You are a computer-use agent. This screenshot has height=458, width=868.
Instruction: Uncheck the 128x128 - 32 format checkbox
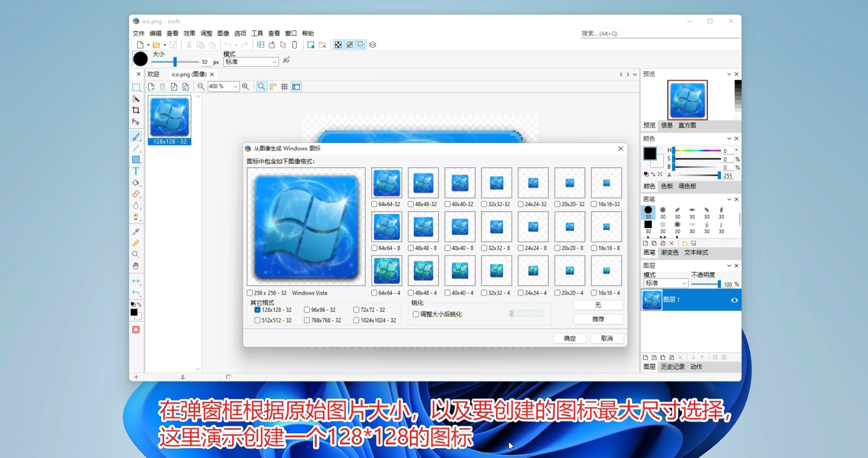tap(257, 310)
